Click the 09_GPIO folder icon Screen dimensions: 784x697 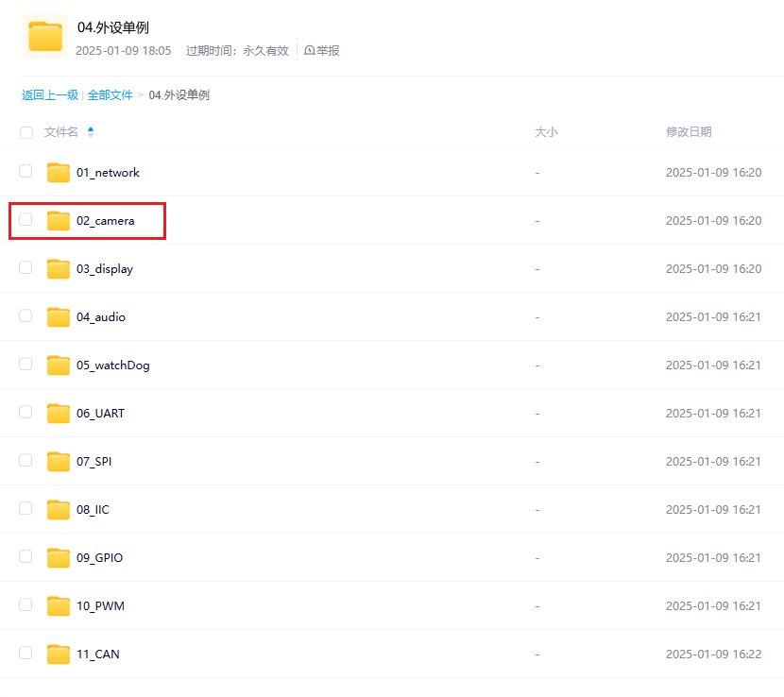58,557
